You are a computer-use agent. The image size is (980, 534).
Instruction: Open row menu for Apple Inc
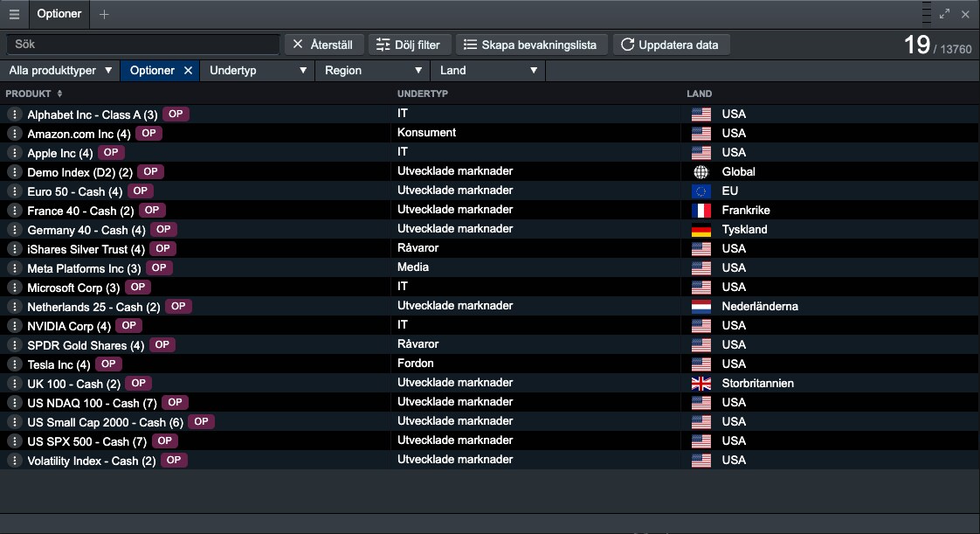[x=14, y=153]
